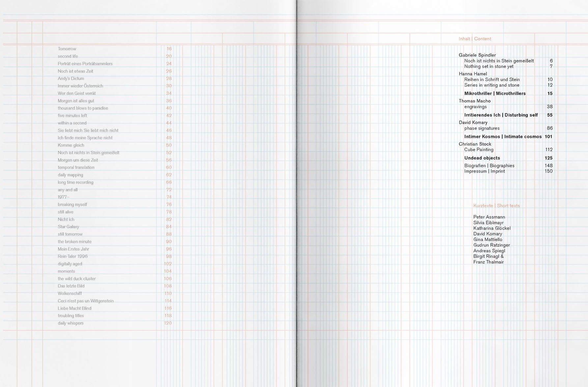Click the 'engravings' entry

pos(475,107)
